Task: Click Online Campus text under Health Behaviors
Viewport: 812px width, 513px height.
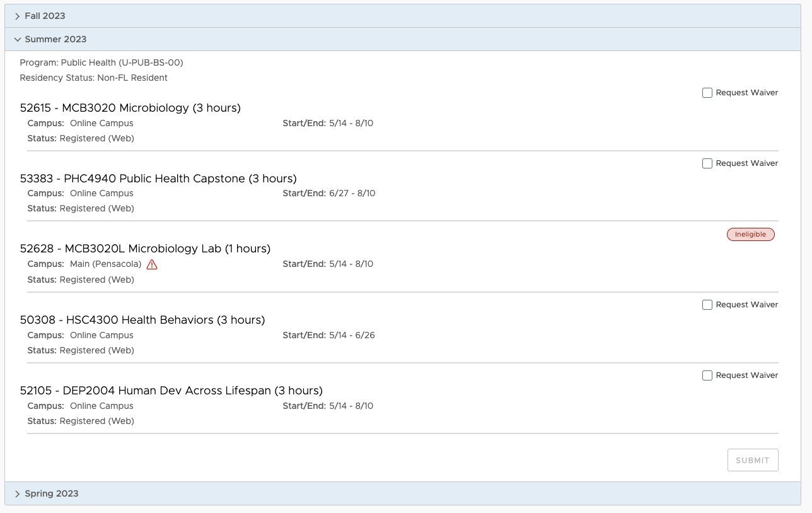Action: [101, 335]
